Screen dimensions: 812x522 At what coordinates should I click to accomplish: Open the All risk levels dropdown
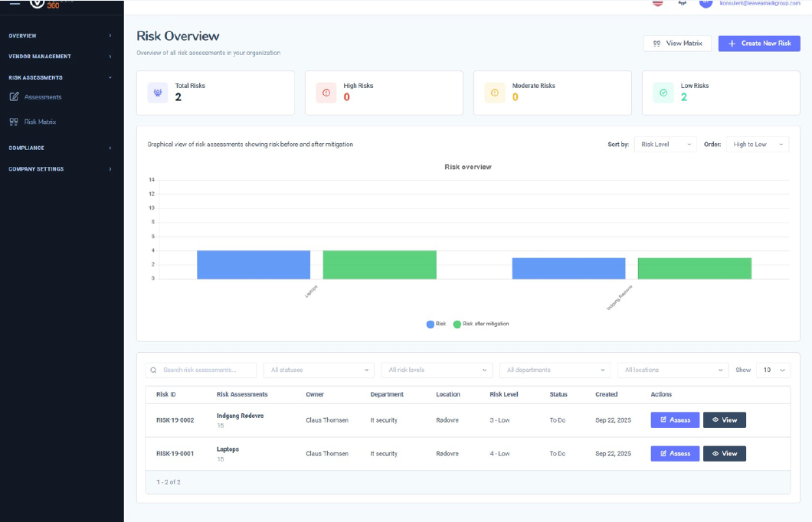point(437,370)
